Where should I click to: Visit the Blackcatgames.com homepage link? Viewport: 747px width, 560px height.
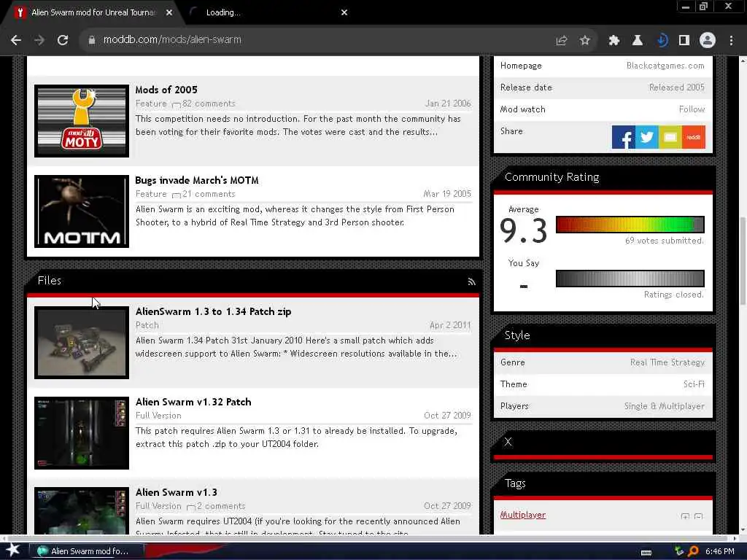pos(665,66)
